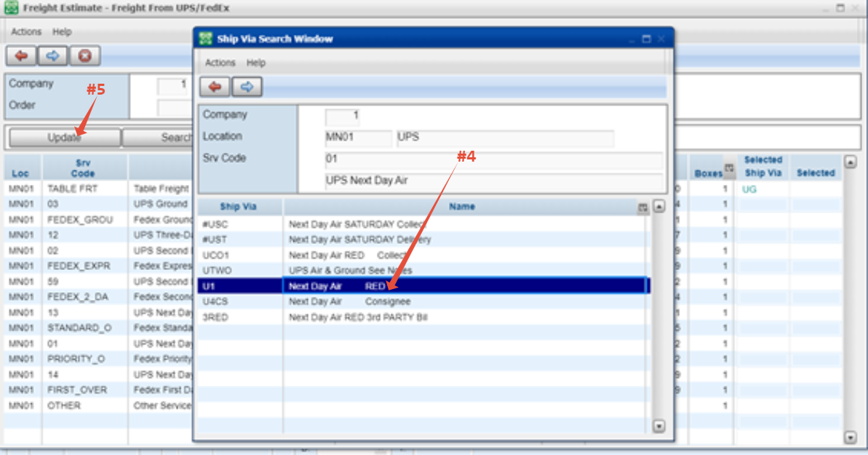Open Help menu in Freight Estimate window
Screen dimensions: 868x455
click(x=62, y=31)
